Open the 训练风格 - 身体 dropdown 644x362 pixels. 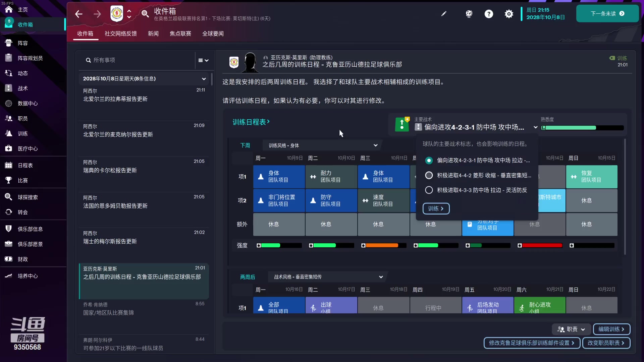point(323,145)
